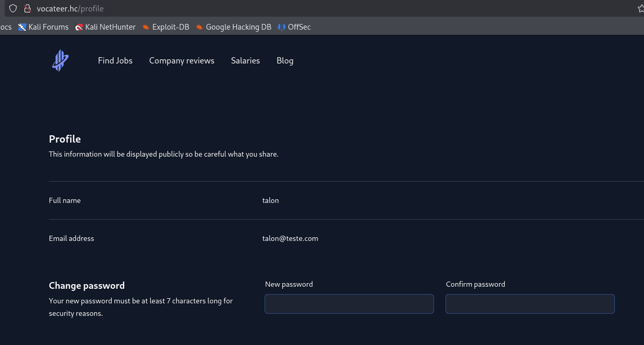
Task: Click the email "talon@teste.com"
Action: 290,238
